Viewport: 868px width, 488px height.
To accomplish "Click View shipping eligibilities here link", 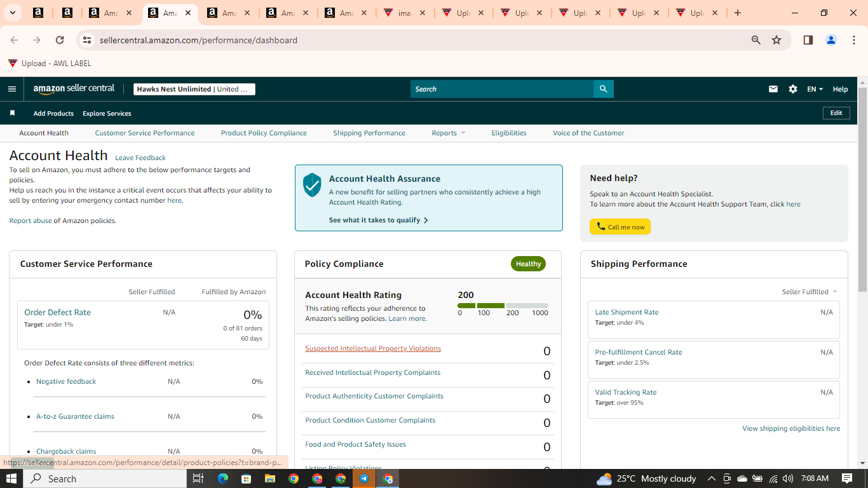I will pos(791,428).
